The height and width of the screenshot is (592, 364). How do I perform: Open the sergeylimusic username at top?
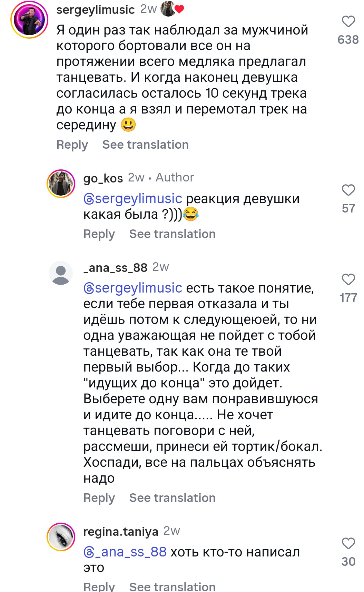click(95, 10)
